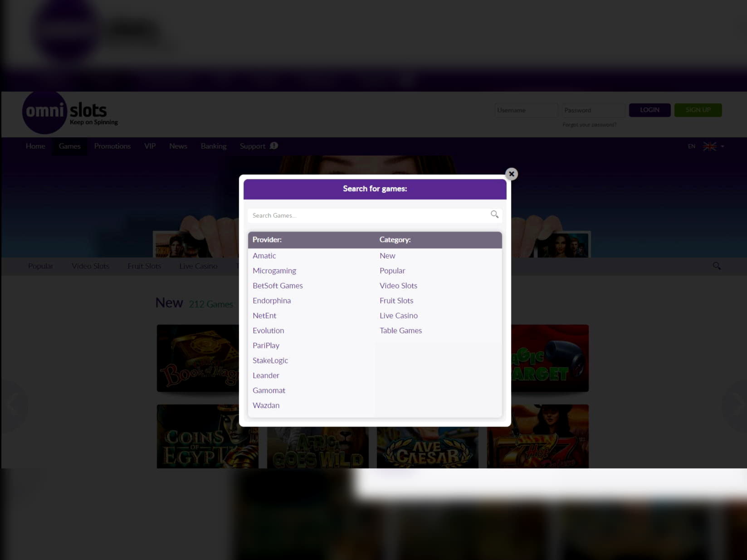Open the VIP menu item
747x560 pixels.
[x=150, y=146]
